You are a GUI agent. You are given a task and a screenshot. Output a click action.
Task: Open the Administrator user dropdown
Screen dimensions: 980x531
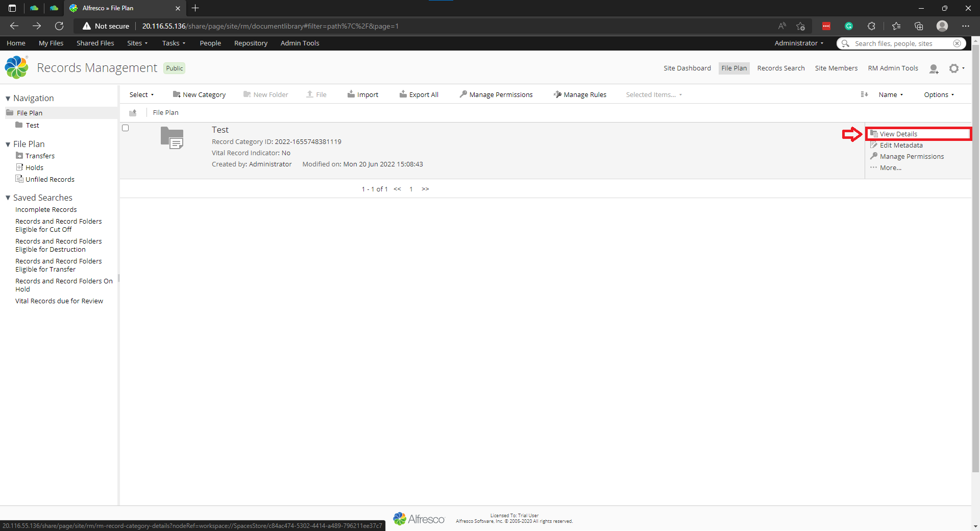click(x=799, y=43)
